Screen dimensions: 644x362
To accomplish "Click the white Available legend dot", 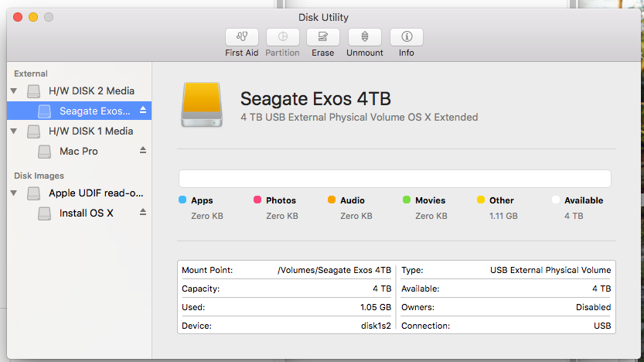I will click(x=556, y=200).
